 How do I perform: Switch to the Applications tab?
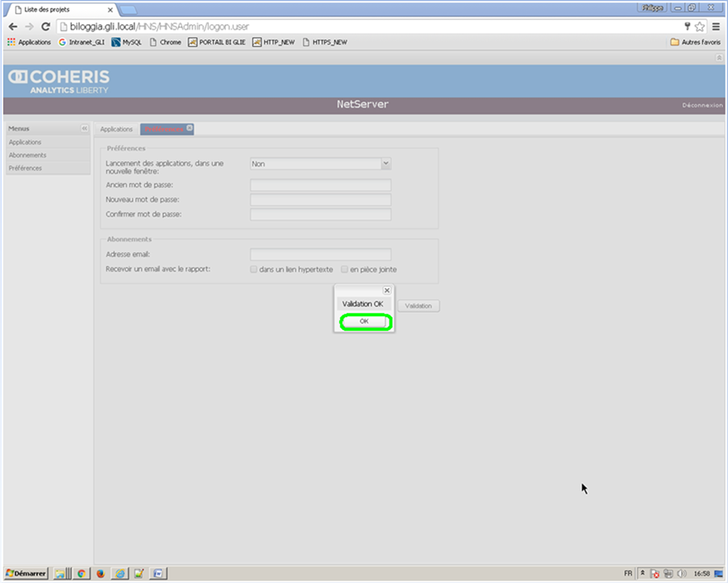(116, 129)
